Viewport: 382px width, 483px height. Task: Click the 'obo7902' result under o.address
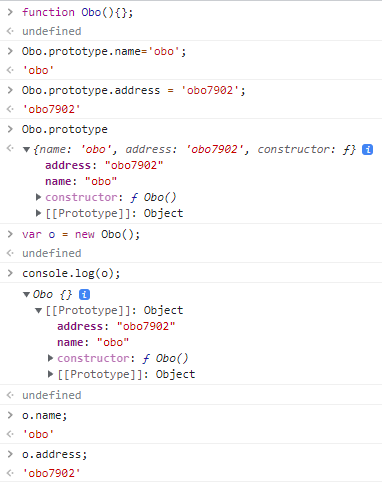tap(51, 473)
